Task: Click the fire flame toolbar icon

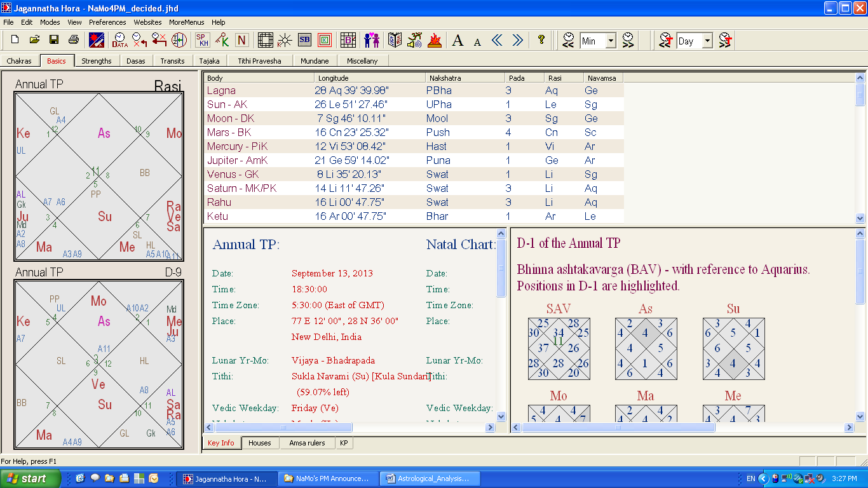Action: pyautogui.click(x=435, y=40)
